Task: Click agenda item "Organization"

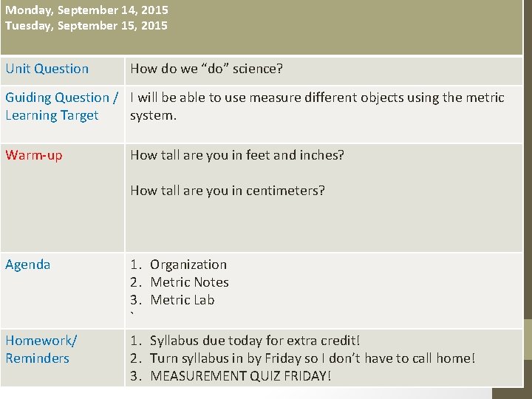Action: (188, 265)
